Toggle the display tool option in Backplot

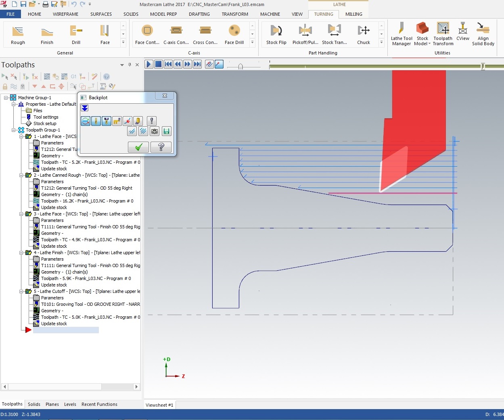click(x=96, y=121)
